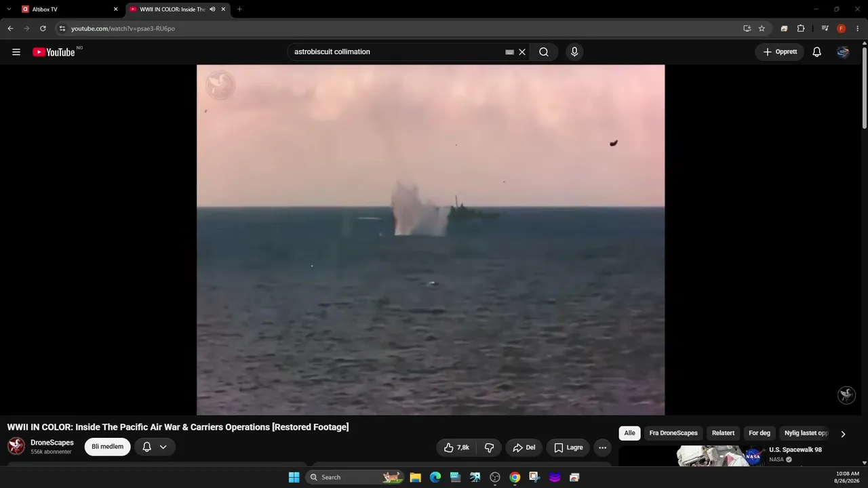Screen dimensions: 868x488
Task: Open the YouTube guide hamburger menu
Action: (x=16, y=52)
